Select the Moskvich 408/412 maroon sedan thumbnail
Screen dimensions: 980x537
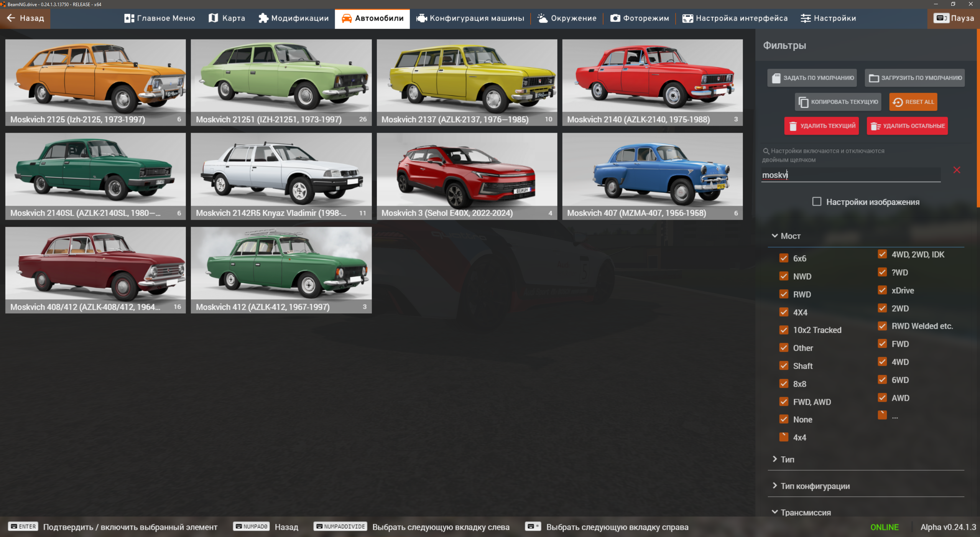[x=95, y=270]
